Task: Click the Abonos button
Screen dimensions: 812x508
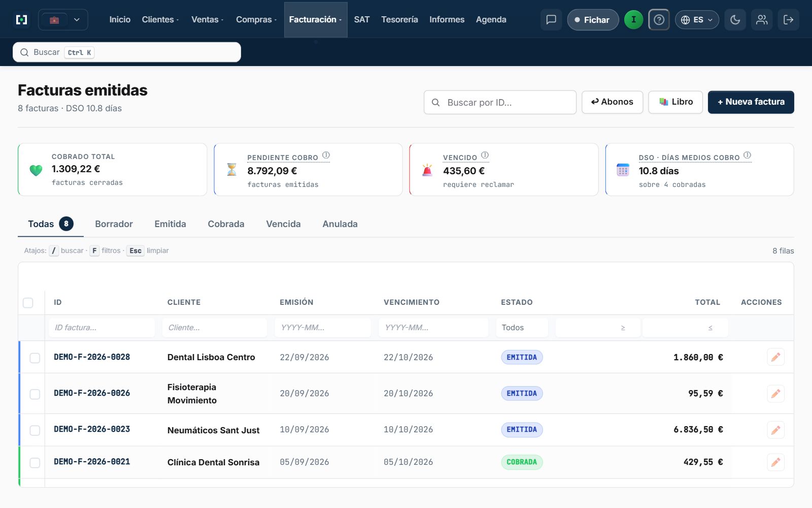Action: click(x=612, y=102)
